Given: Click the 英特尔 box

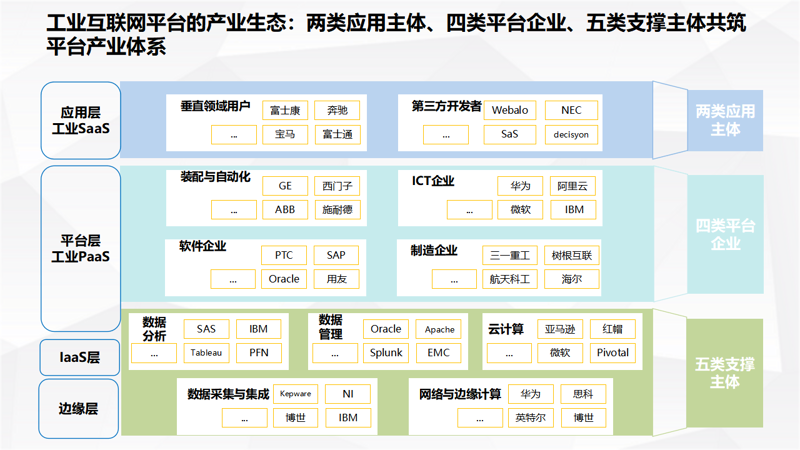Looking at the screenshot, I should [531, 418].
